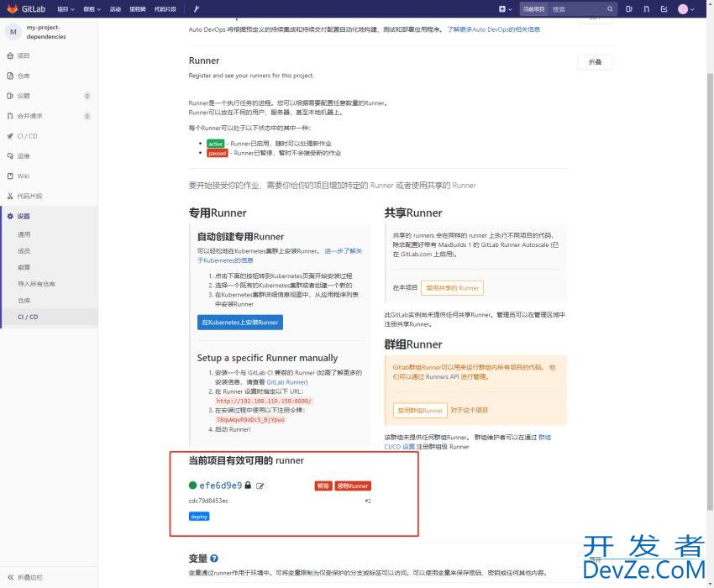Click runner description cdc79d8453ec

coord(208,501)
